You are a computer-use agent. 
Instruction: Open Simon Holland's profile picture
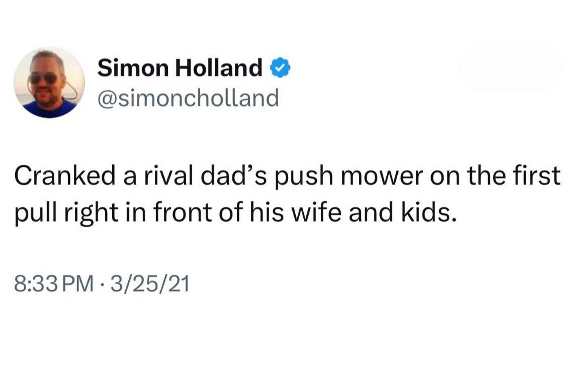pyautogui.click(x=49, y=82)
